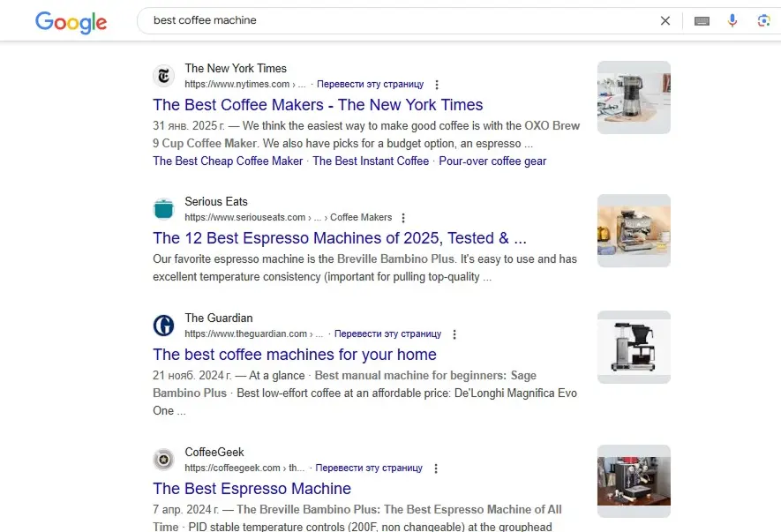Click The New York Times site name
Viewport: 781px width, 532px height.
[236, 68]
